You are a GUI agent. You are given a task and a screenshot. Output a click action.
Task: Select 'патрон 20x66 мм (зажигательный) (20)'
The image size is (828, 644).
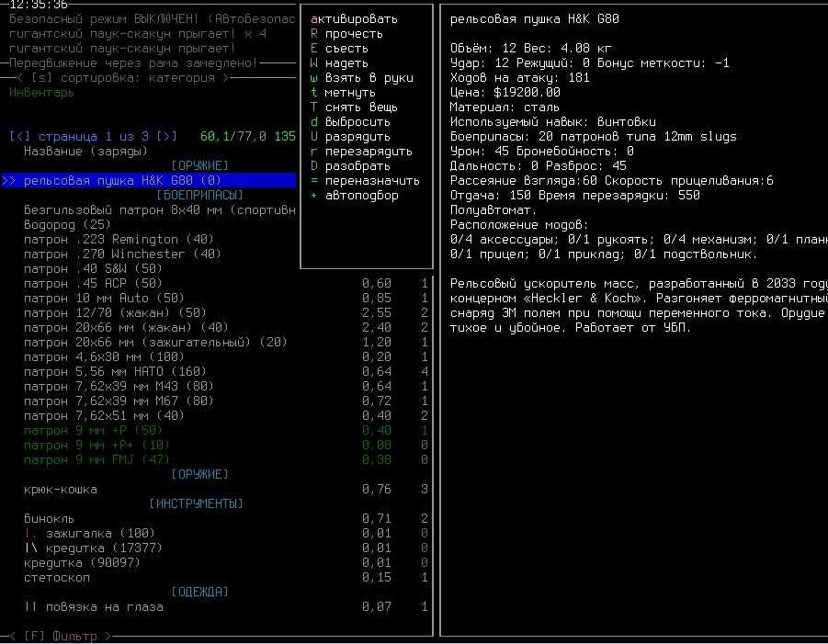click(155, 343)
